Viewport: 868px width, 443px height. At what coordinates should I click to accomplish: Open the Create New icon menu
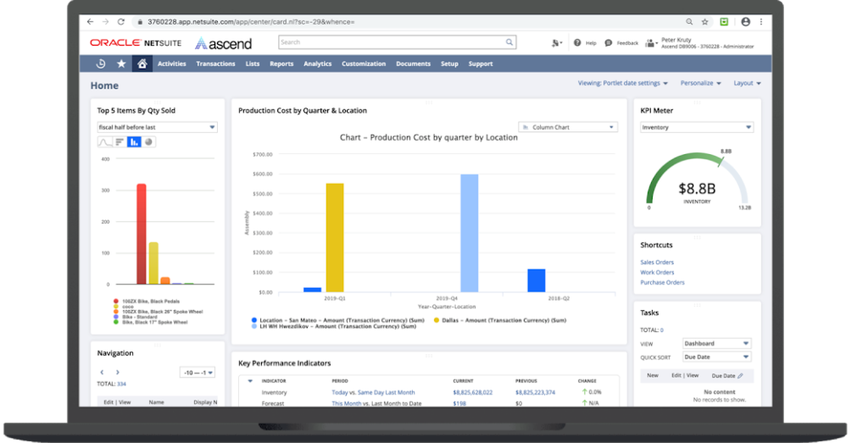pos(556,42)
